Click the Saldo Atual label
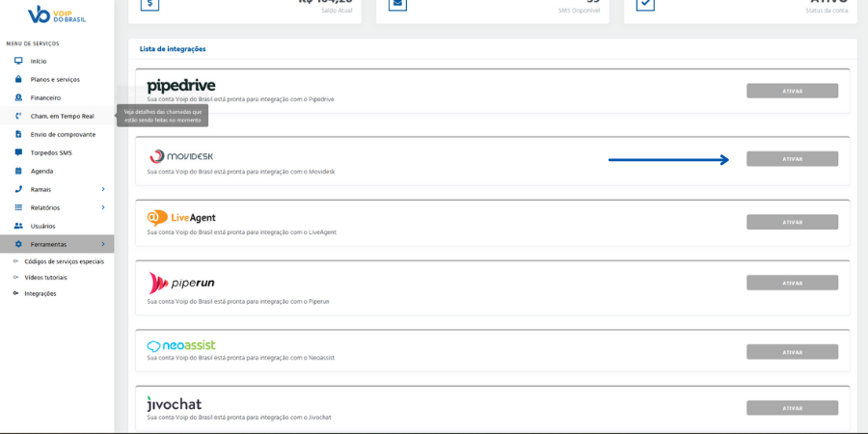Screen dimensions: 868x434 (339, 11)
